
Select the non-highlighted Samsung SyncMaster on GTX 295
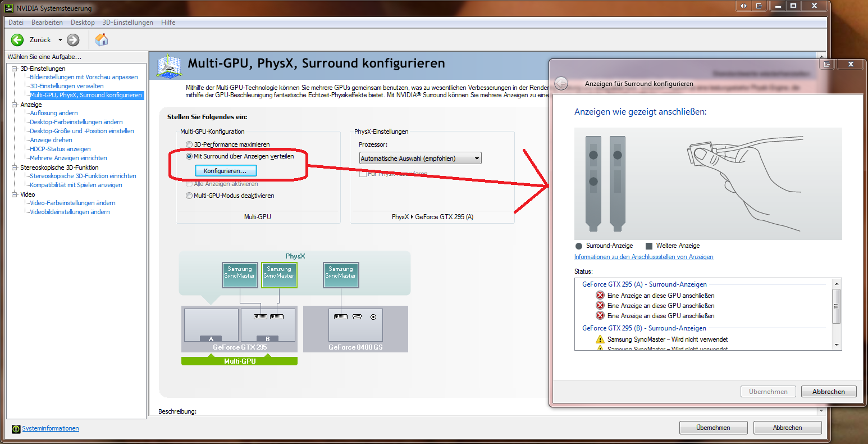click(x=240, y=275)
